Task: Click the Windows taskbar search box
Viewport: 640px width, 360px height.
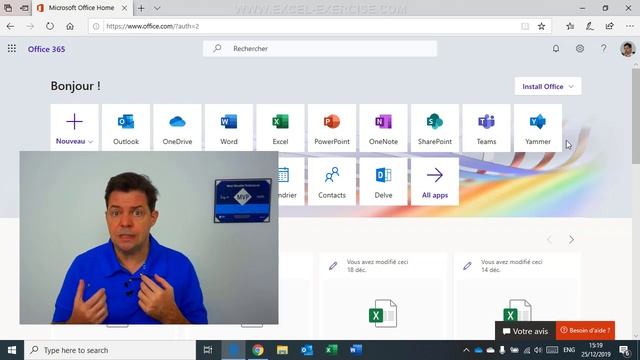Action: point(110,350)
